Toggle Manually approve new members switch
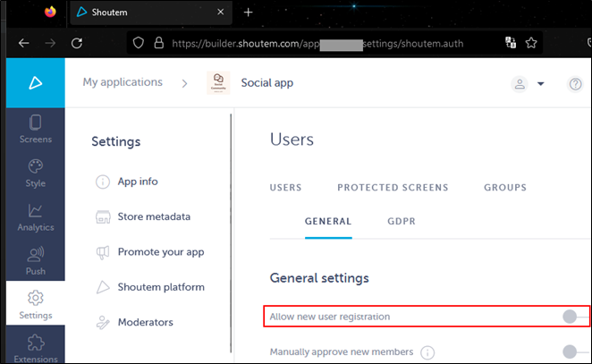 (576, 351)
